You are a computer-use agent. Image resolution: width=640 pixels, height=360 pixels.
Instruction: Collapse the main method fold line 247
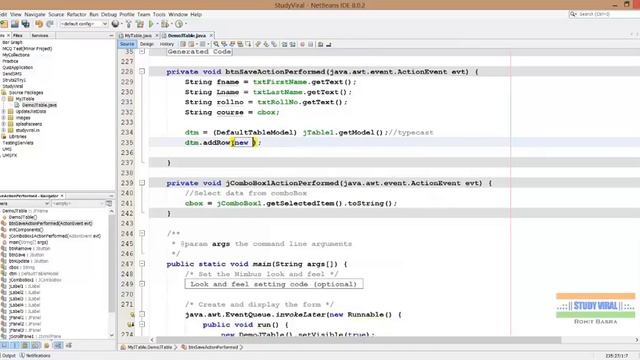point(142,264)
